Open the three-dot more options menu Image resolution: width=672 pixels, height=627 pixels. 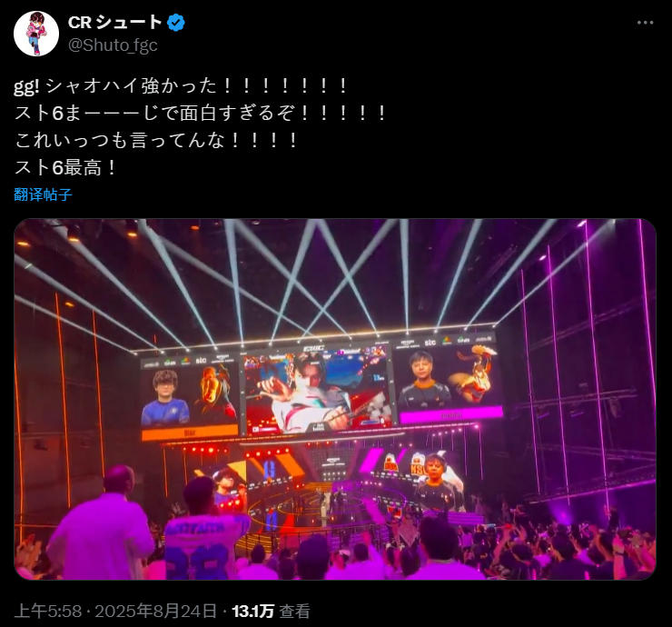(645, 23)
